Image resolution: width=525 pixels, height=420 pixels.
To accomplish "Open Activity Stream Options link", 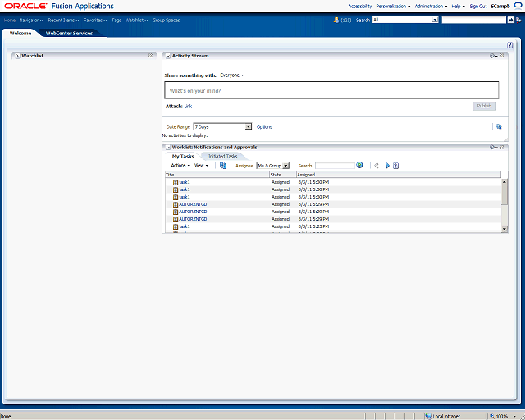I will (x=264, y=126).
